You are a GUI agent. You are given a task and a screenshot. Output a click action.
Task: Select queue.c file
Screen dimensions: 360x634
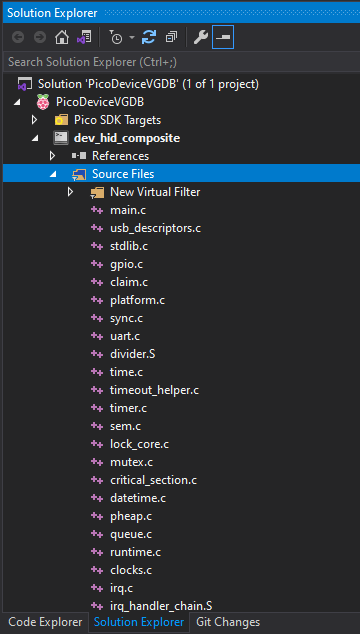click(131, 534)
